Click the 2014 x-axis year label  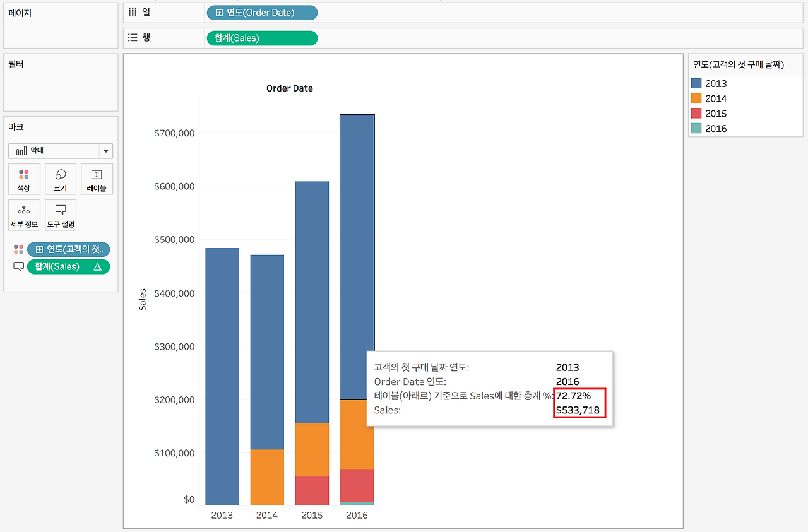click(x=267, y=516)
